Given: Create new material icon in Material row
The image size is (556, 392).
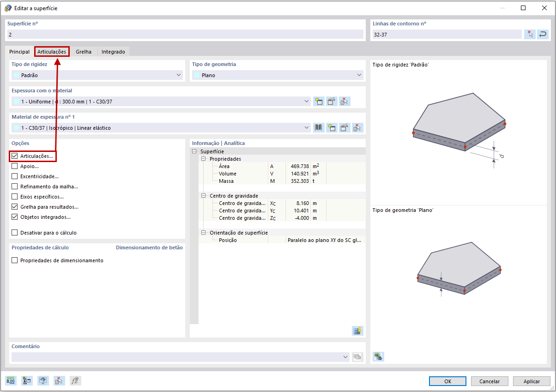Looking at the screenshot, I should point(332,128).
